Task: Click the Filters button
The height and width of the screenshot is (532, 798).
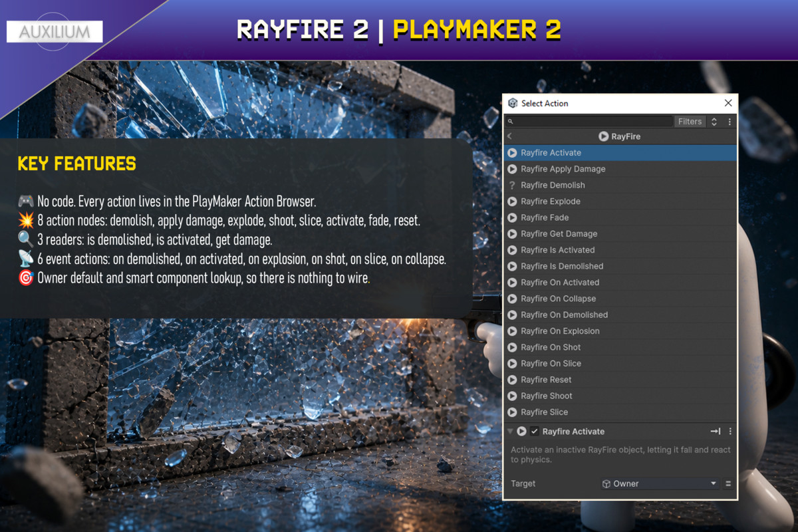Action: 690,122
